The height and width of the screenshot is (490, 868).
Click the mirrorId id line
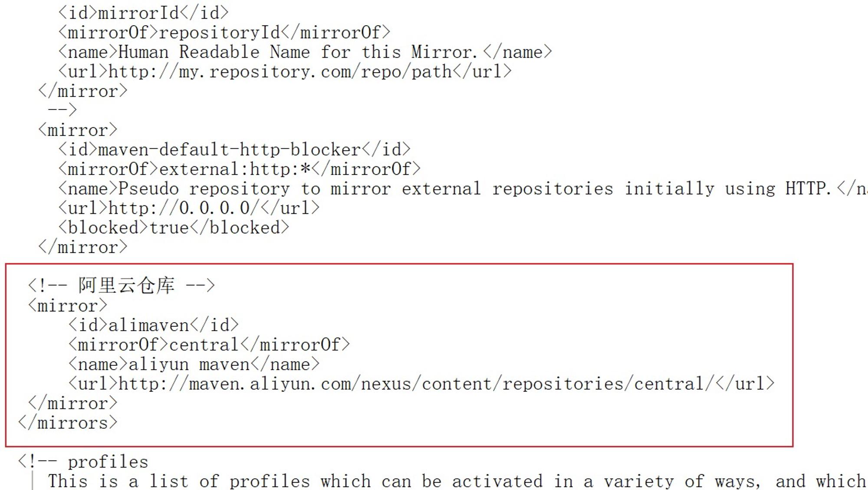click(143, 13)
